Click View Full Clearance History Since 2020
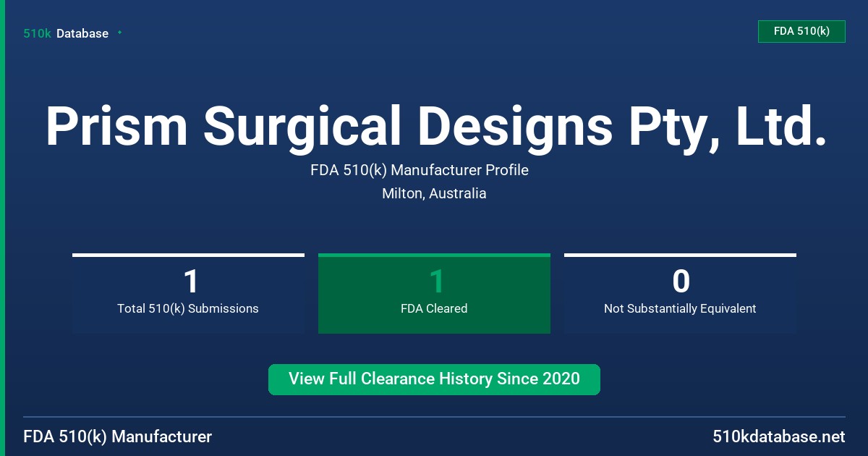 click(434, 379)
